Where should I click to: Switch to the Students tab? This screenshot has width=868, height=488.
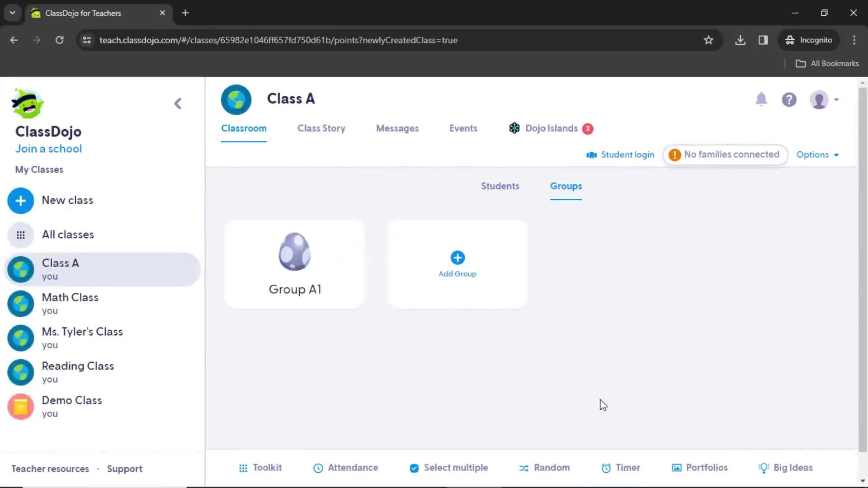point(500,186)
